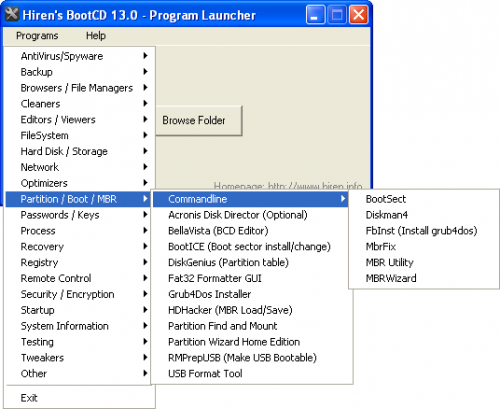
Task: Open Security / Encryption submenu
Action: pyautogui.click(x=78, y=294)
